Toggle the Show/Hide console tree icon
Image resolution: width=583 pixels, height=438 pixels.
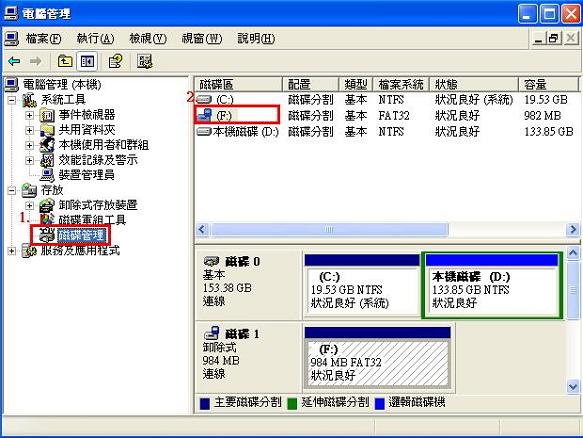click(x=87, y=61)
